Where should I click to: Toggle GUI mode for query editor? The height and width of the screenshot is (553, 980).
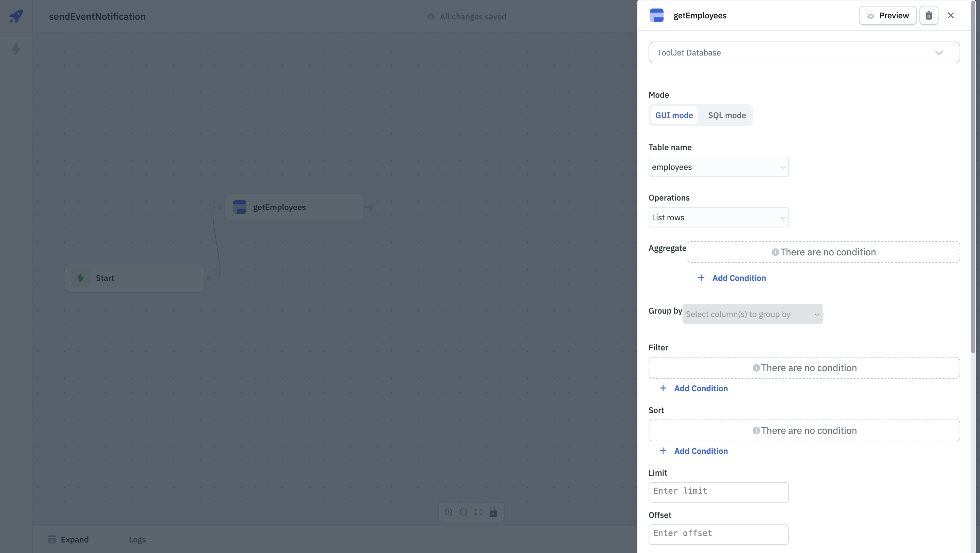click(x=674, y=115)
